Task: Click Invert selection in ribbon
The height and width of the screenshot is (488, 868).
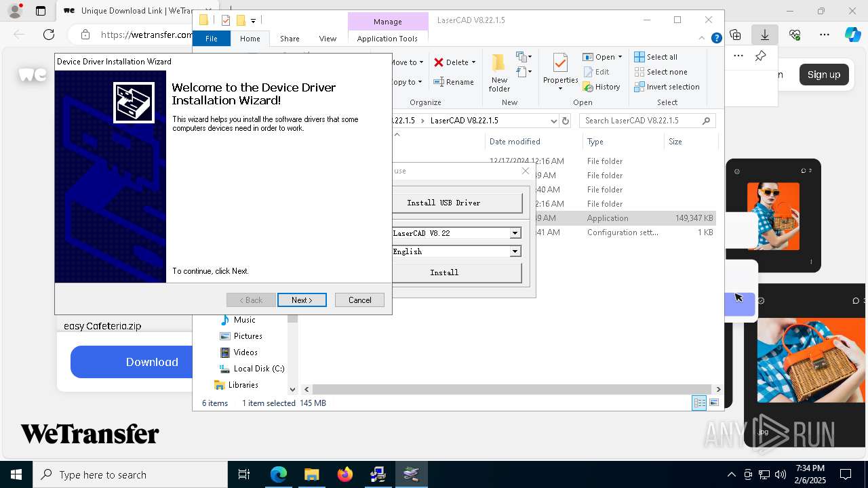Action: pyautogui.click(x=667, y=87)
